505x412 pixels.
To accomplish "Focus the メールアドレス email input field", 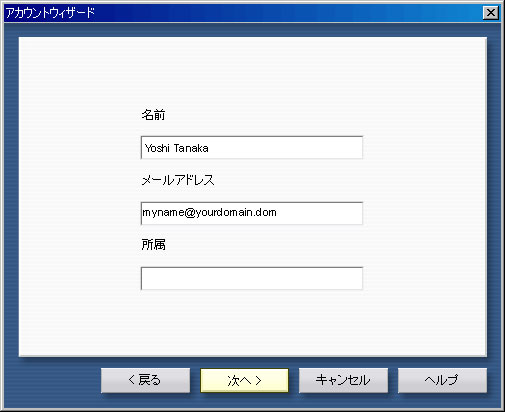I will click(252, 213).
